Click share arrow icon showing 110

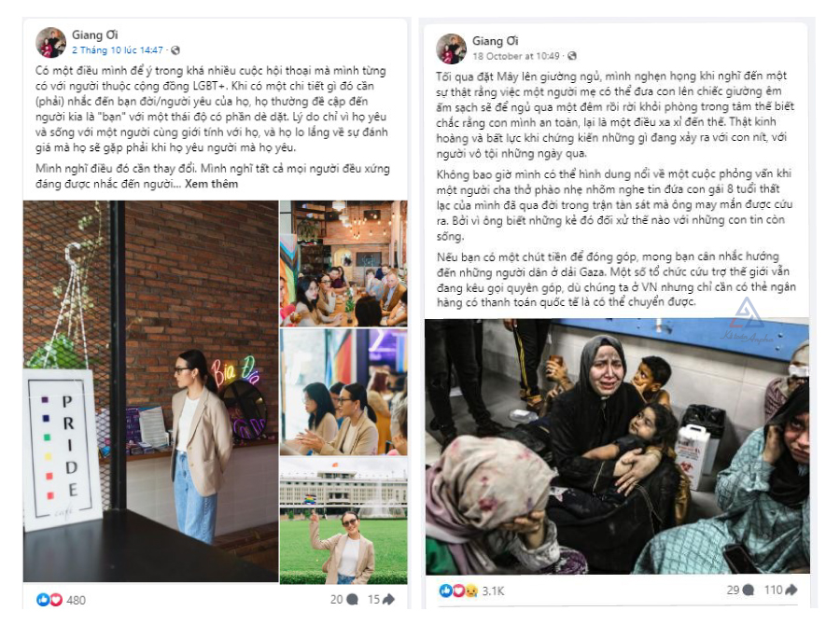[791, 590]
